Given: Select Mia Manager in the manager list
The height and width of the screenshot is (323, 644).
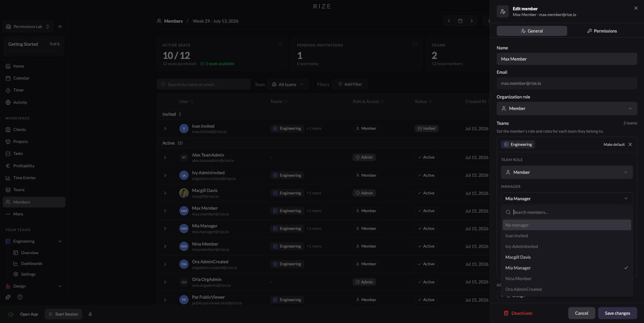Looking at the screenshot, I should [x=567, y=268].
